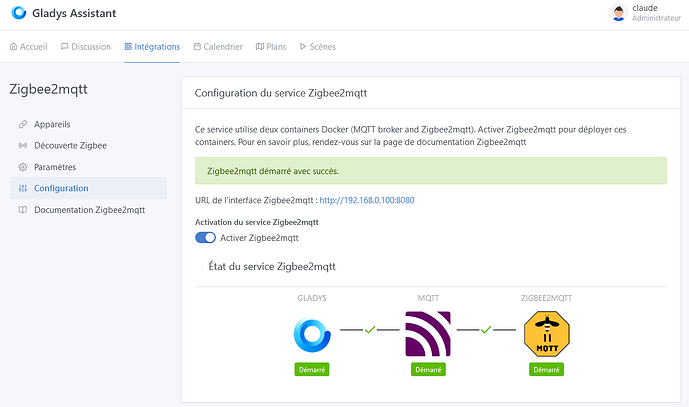Viewport: 689px width, 407px height.
Task: Click the green checkmark between MQTT and Zigbee2mqtt
Action: click(487, 329)
